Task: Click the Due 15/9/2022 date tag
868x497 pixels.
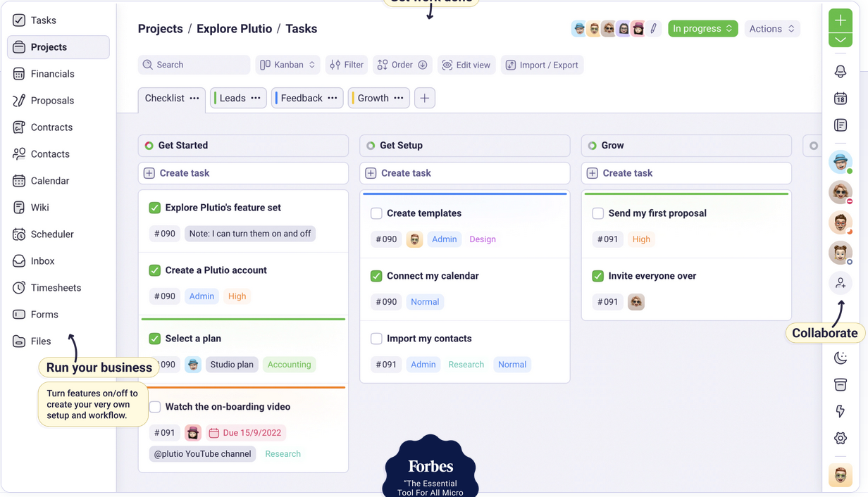Action: pyautogui.click(x=245, y=433)
